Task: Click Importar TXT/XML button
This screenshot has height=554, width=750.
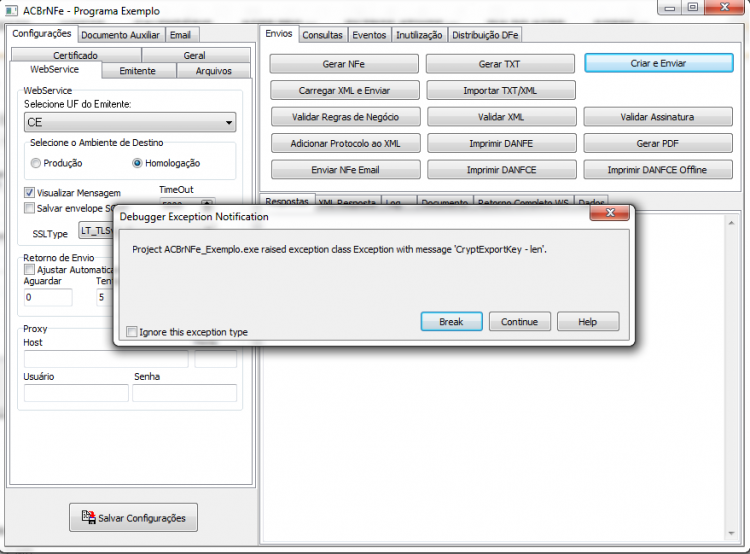Action: click(x=501, y=90)
